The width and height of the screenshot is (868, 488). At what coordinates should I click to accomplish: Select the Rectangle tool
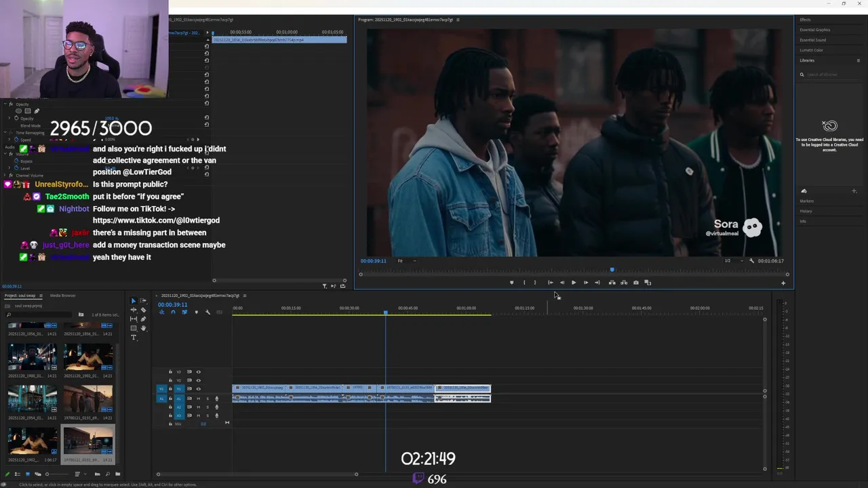(134, 328)
